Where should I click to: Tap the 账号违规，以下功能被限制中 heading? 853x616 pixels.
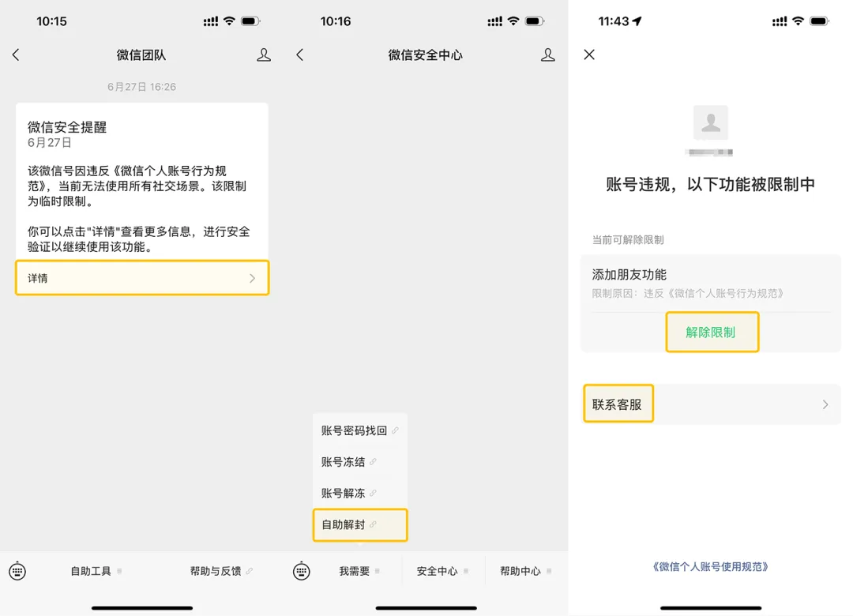[711, 185]
